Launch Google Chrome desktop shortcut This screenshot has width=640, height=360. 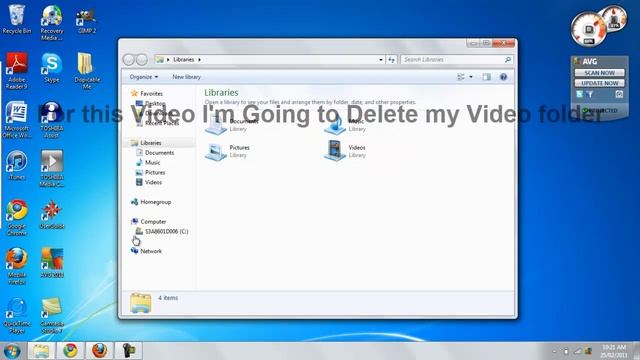coord(16,218)
